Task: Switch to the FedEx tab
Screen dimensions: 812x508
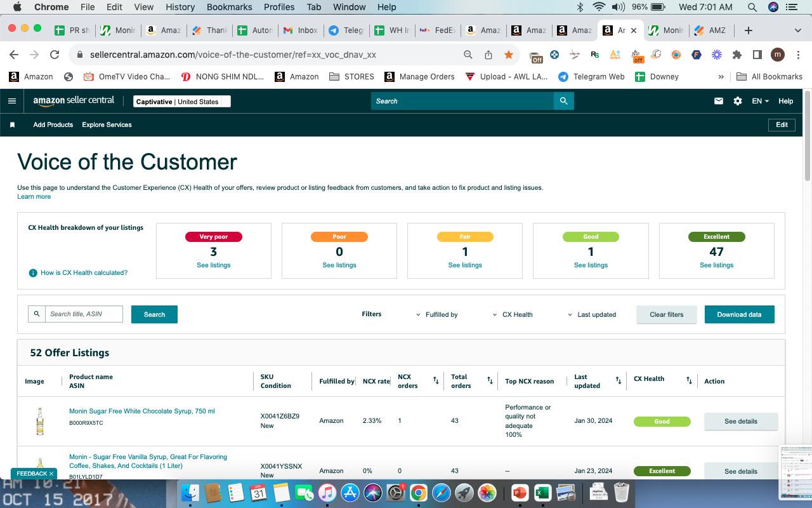Action: pyautogui.click(x=438, y=30)
